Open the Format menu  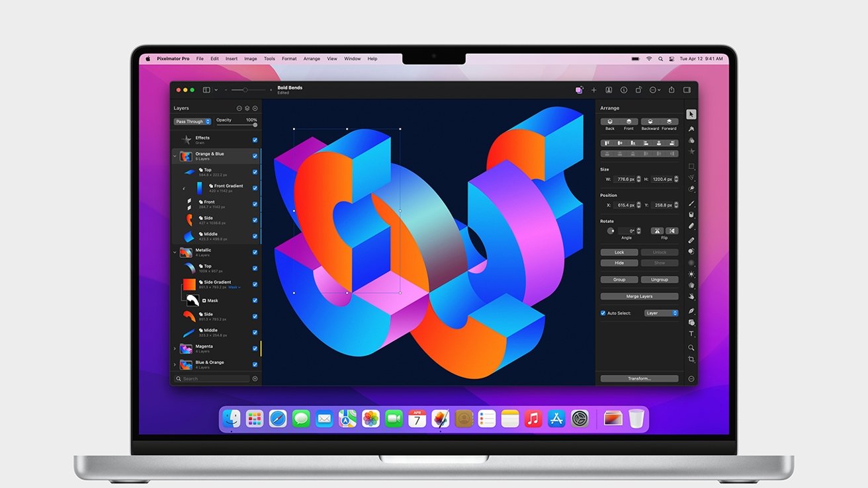click(x=289, y=59)
